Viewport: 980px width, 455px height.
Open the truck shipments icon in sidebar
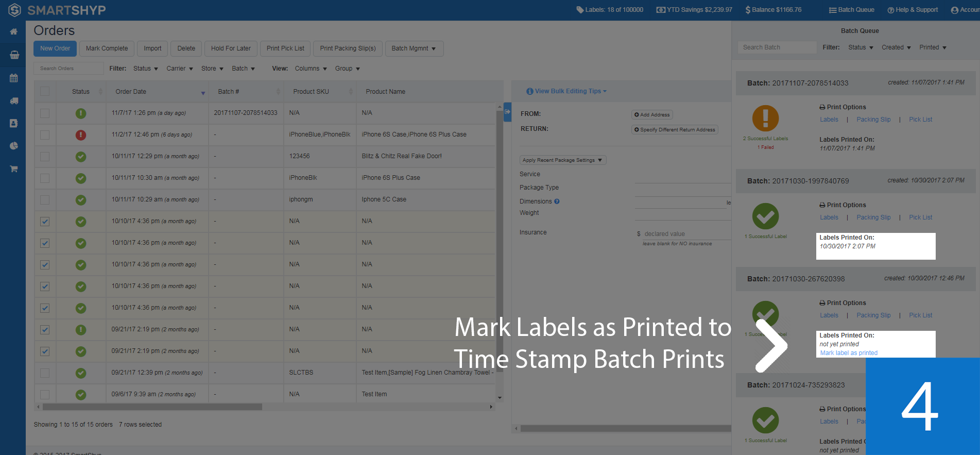[14, 101]
